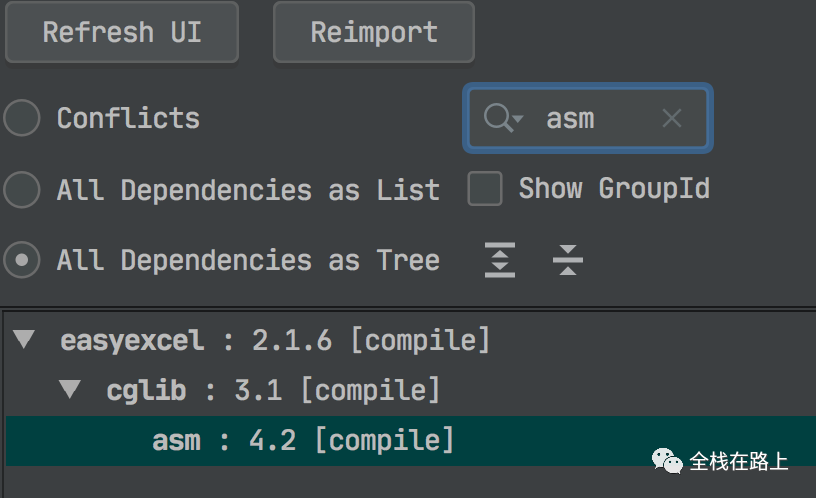The width and height of the screenshot is (816, 498).
Task: Select cglib : 3.1 [compile] row
Action: [x=410, y=390]
